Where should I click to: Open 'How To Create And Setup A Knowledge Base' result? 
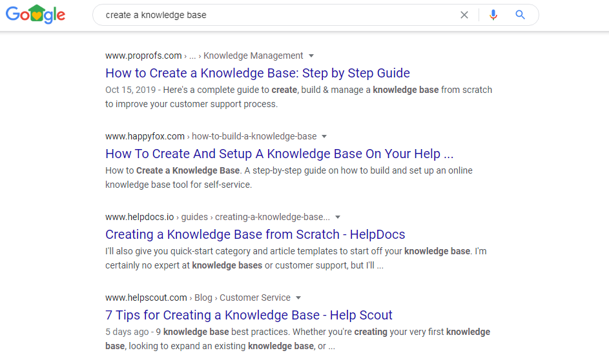(279, 154)
